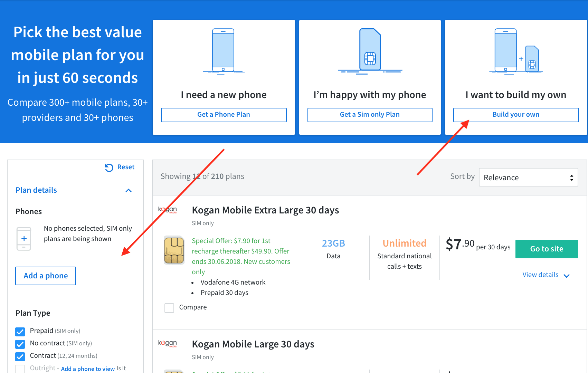Click the Kogan logo on Large 30 days plan
The height and width of the screenshot is (373, 588).
(168, 343)
